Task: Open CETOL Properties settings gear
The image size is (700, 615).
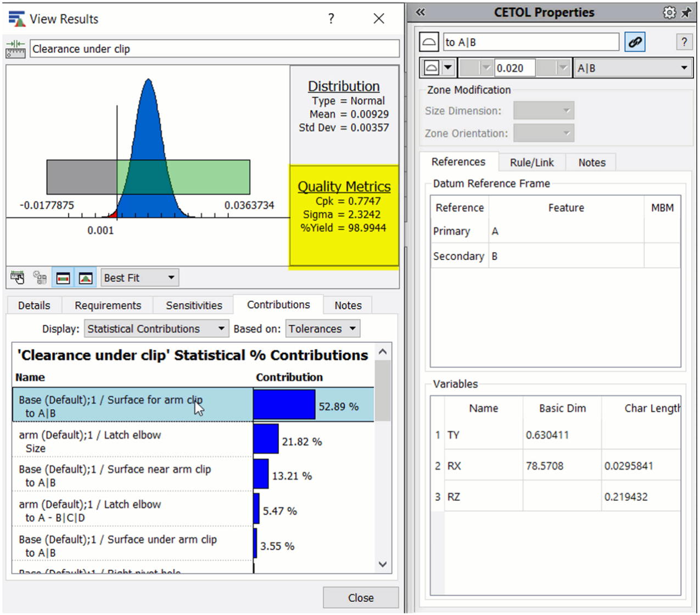Action: point(669,12)
